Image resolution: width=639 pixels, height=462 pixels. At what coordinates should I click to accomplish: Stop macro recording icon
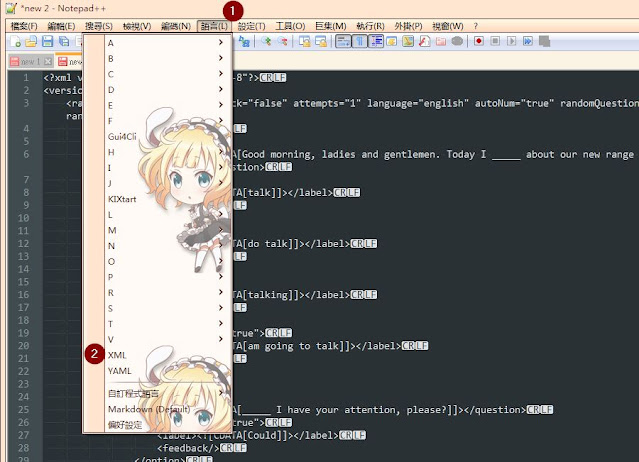point(495,41)
